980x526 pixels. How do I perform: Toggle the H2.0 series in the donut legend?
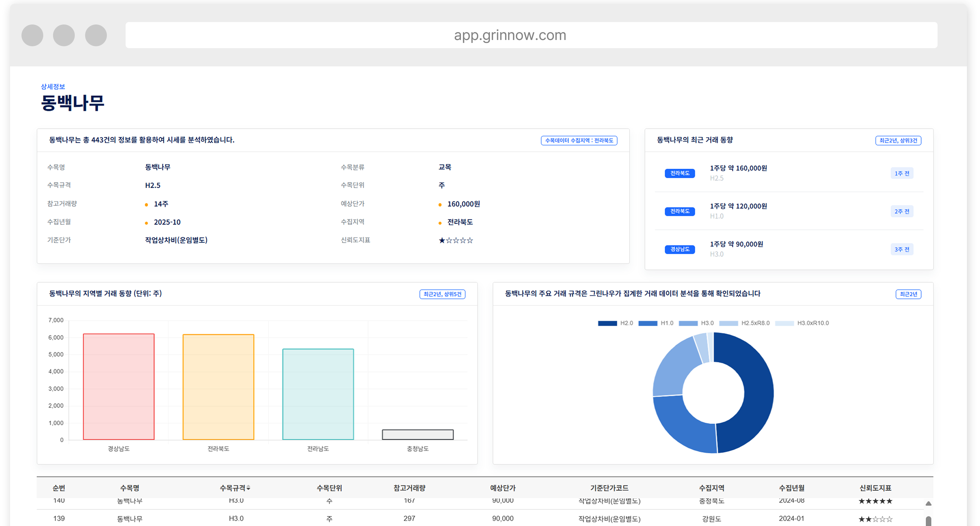tap(618, 323)
